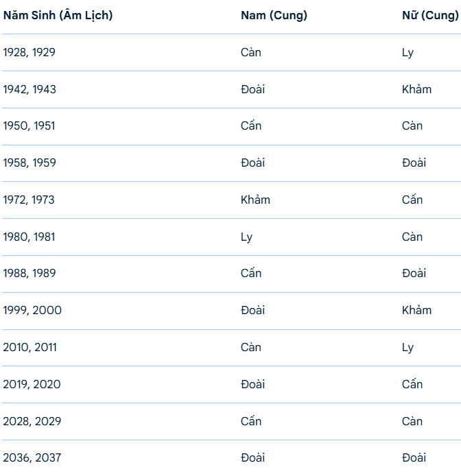Select the '2036, 2037' year cell
Screen dimensions: 461x476
tap(32, 458)
